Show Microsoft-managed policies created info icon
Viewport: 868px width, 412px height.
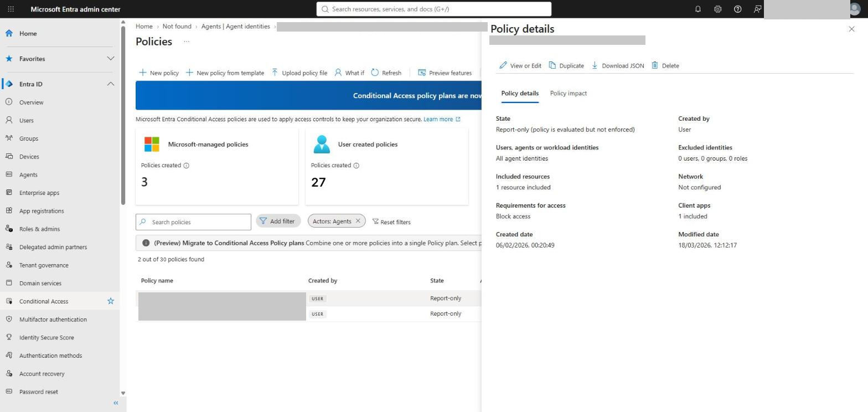(186, 166)
